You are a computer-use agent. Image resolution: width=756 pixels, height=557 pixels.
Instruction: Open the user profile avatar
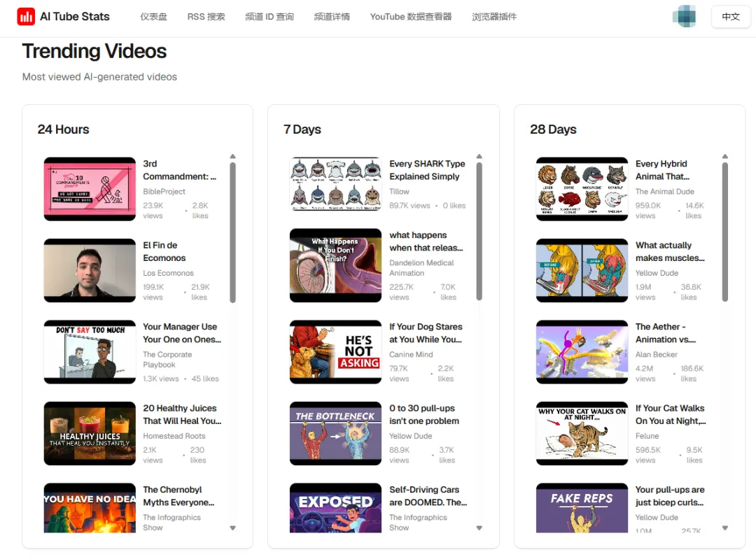(684, 16)
